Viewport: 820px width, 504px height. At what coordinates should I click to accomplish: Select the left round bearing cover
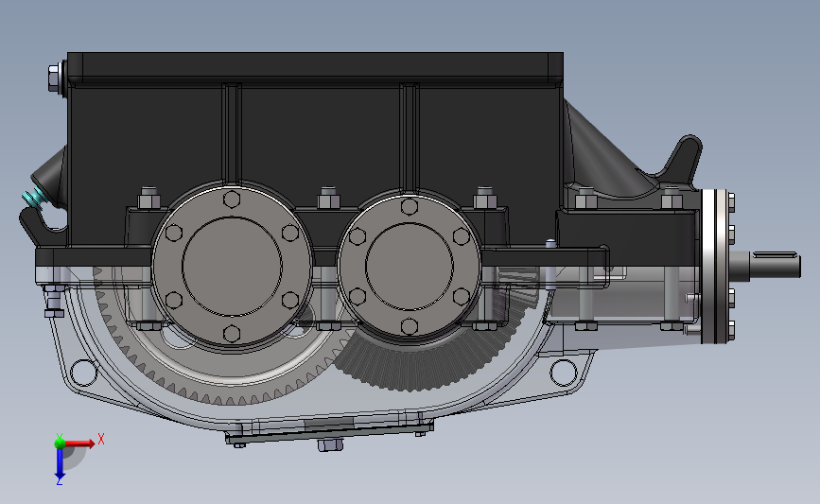(x=232, y=265)
